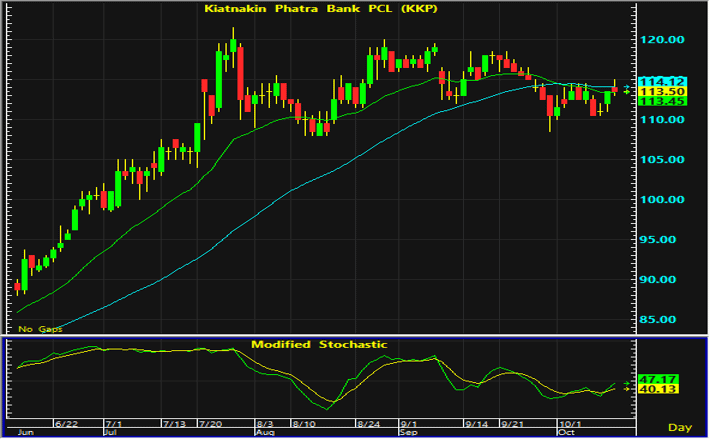Click the 10/1 date marker

570,424
